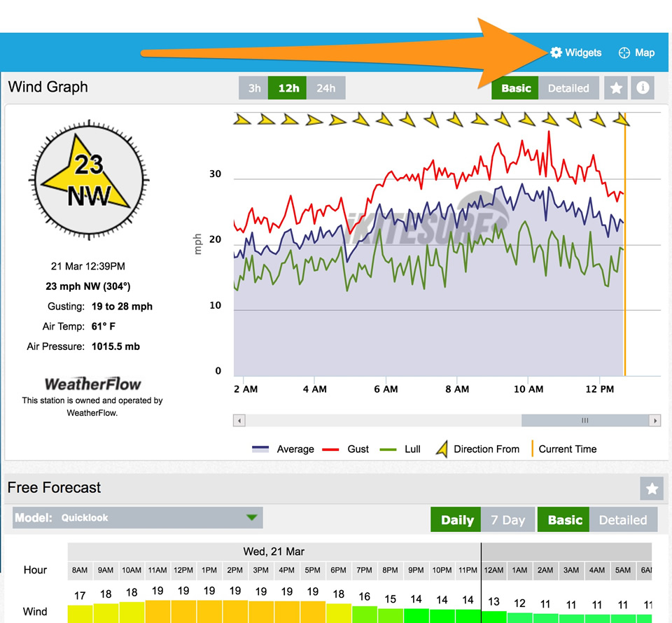Switch forecast to Detailed mode
The width and height of the screenshot is (672, 623).
(x=623, y=519)
